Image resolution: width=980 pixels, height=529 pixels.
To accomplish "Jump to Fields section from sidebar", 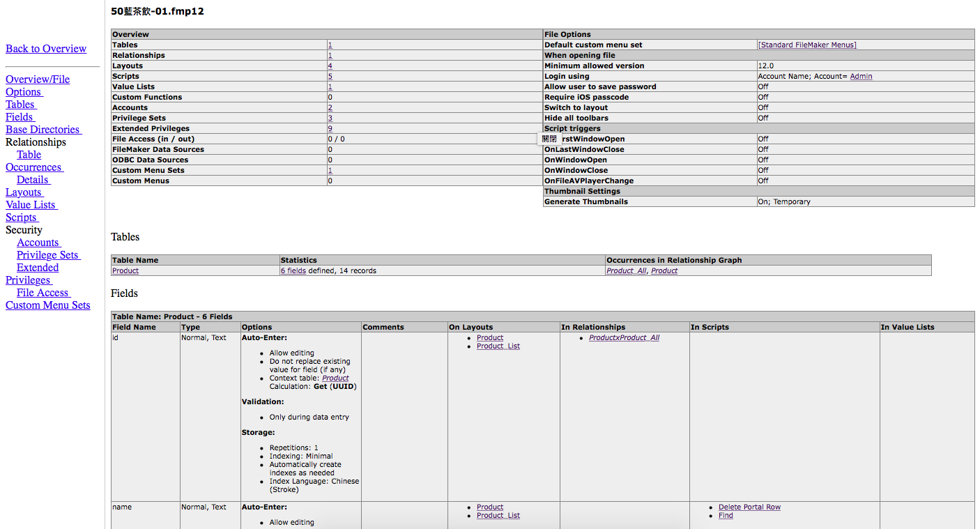I will (x=20, y=117).
